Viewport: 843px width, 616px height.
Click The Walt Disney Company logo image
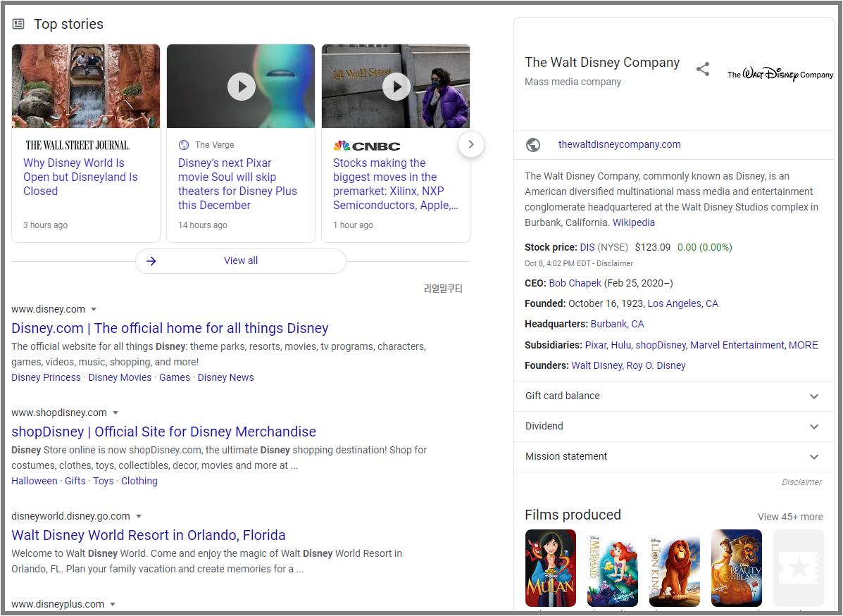pos(780,74)
